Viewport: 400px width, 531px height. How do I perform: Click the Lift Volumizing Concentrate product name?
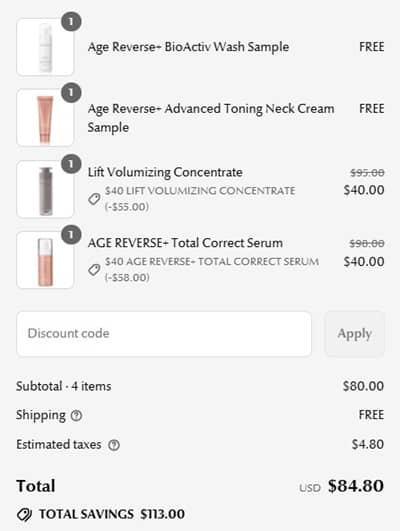pos(165,172)
